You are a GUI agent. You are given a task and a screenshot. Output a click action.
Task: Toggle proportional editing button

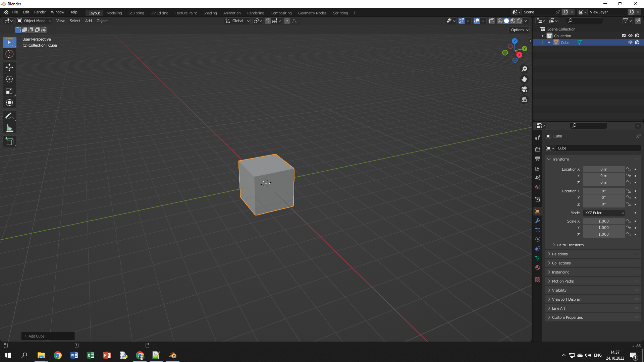[287, 21]
